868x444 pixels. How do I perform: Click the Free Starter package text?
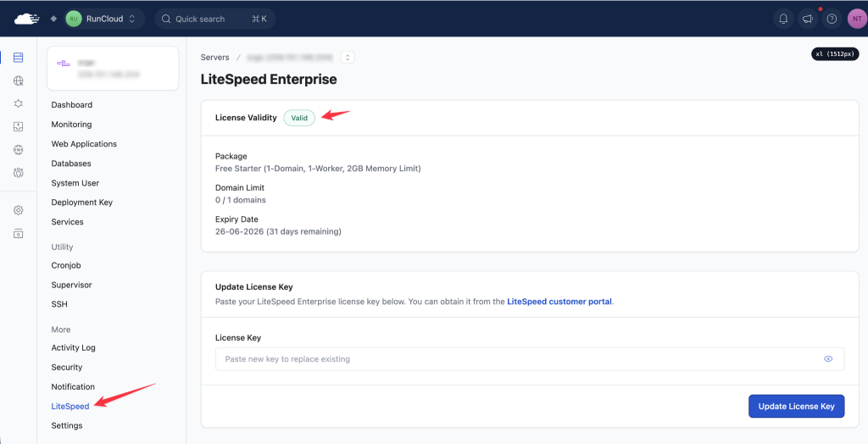click(318, 169)
